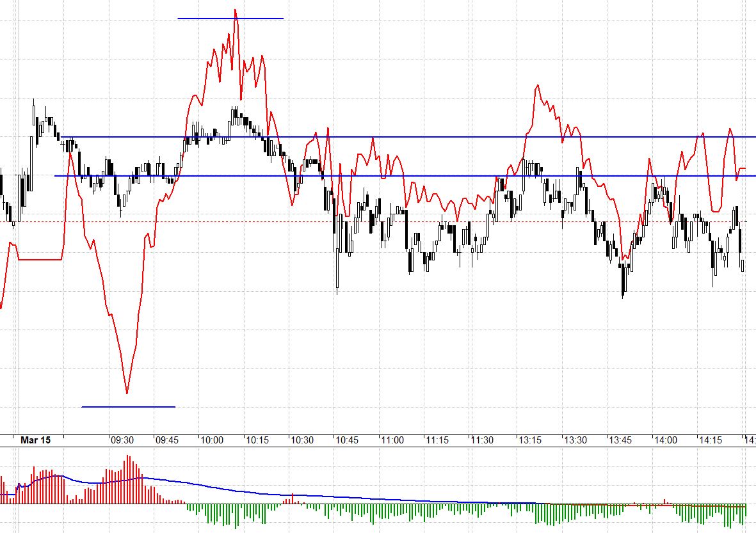Click the 13:15 time axis label
Screen dimensions: 756x533
tap(529, 440)
